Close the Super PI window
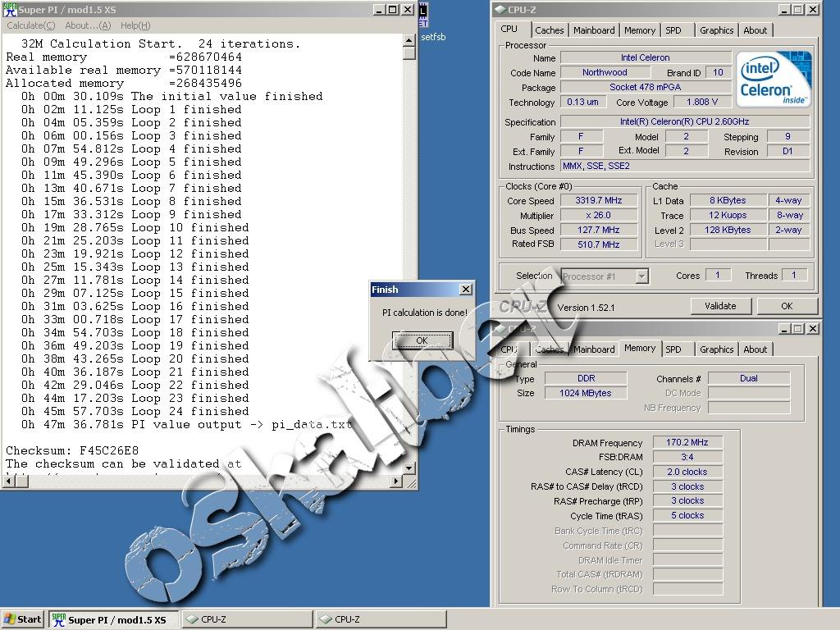 click(408, 10)
